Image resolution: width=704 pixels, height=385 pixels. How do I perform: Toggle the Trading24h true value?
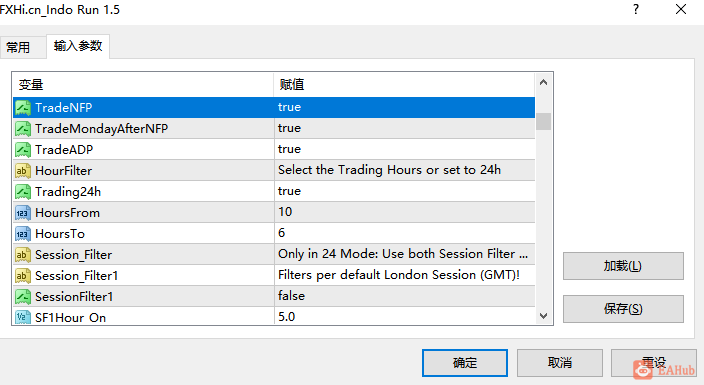pos(405,191)
